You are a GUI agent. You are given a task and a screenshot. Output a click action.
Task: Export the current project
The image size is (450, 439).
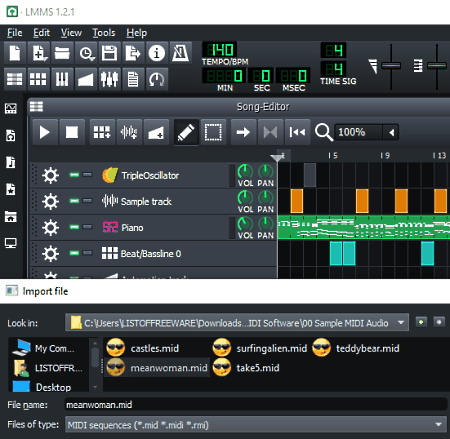[x=133, y=53]
